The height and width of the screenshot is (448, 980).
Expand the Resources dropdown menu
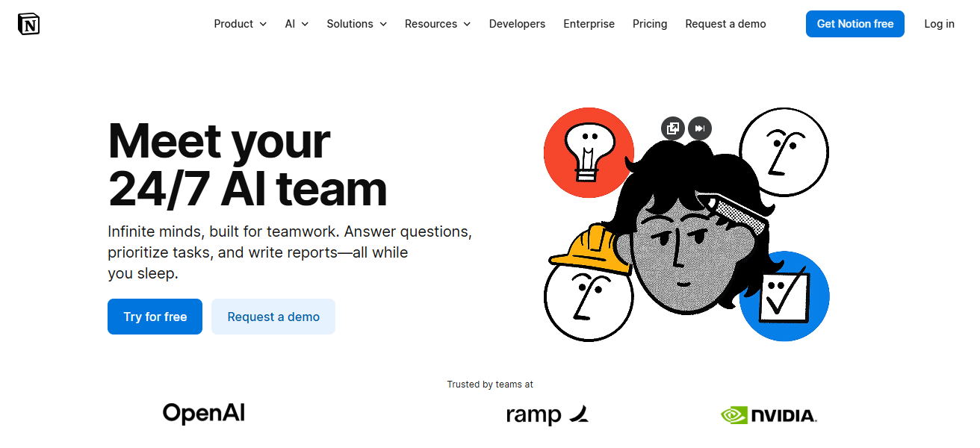tap(438, 24)
